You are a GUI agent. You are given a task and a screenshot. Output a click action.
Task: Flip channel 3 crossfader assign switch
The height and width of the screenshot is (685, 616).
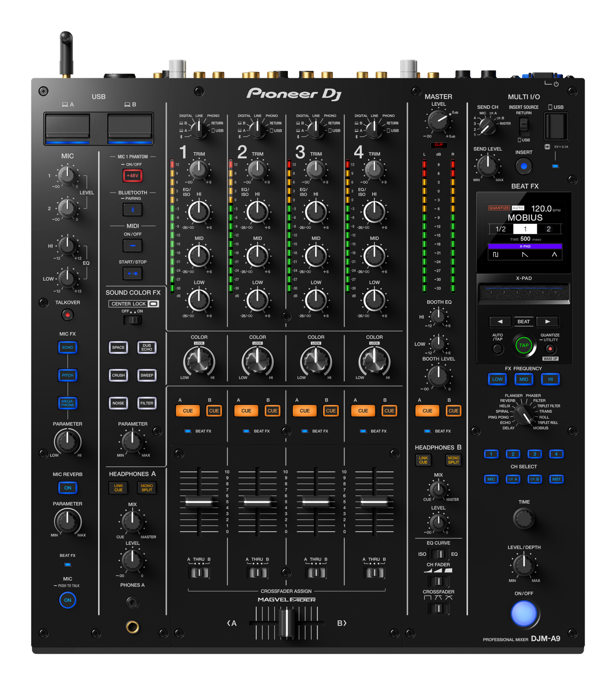(316, 572)
